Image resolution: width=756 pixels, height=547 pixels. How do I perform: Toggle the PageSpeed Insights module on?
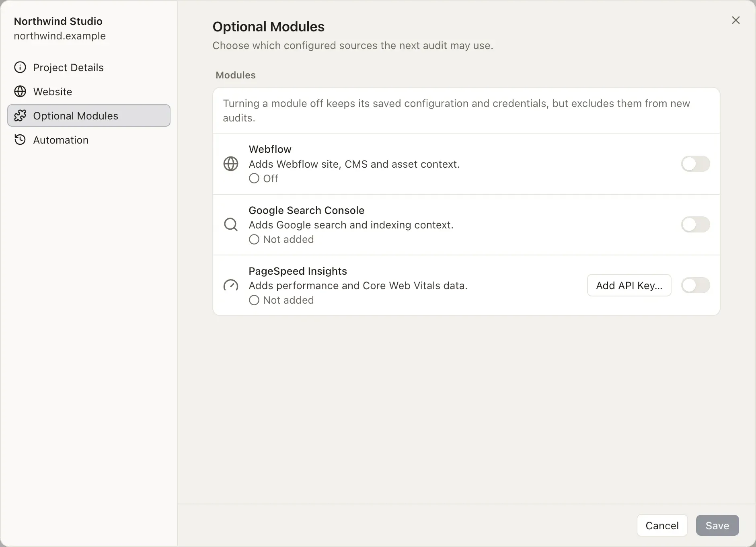click(695, 285)
